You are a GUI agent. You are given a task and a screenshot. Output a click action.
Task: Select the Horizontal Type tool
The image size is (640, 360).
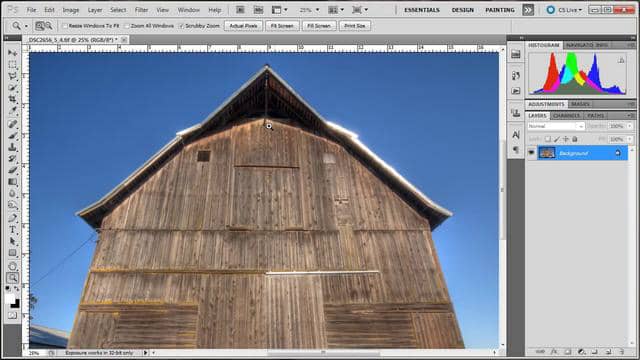coord(13,230)
